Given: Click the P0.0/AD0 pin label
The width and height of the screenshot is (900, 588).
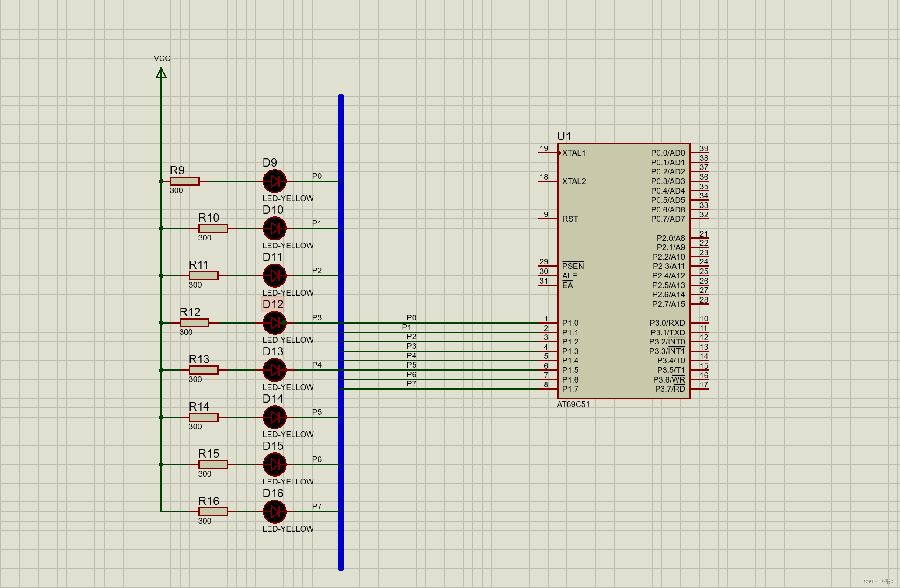Looking at the screenshot, I should click(668, 153).
